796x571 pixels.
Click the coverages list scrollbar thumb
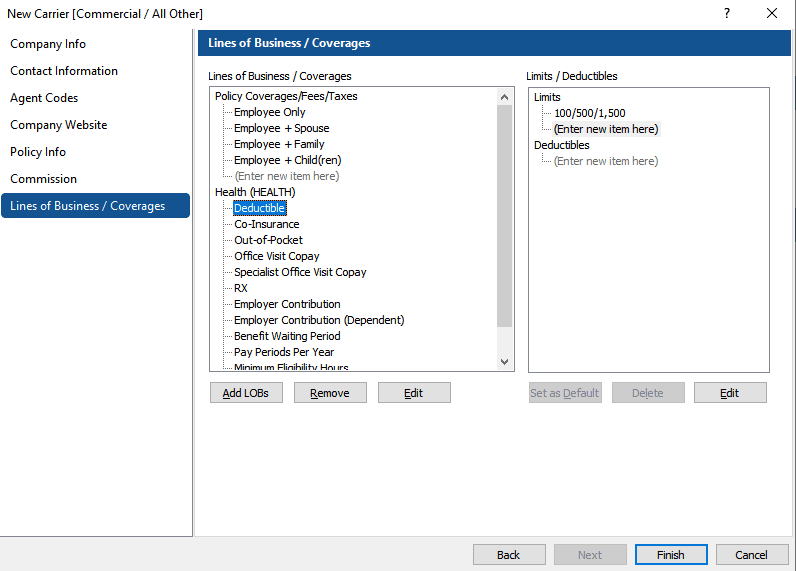[504, 216]
